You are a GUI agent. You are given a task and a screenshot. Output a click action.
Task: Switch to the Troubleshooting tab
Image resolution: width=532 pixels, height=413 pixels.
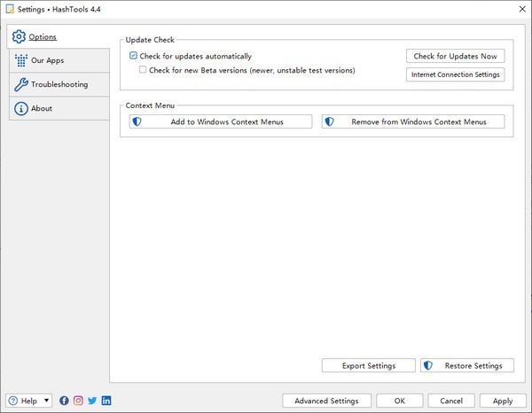[x=59, y=85]
